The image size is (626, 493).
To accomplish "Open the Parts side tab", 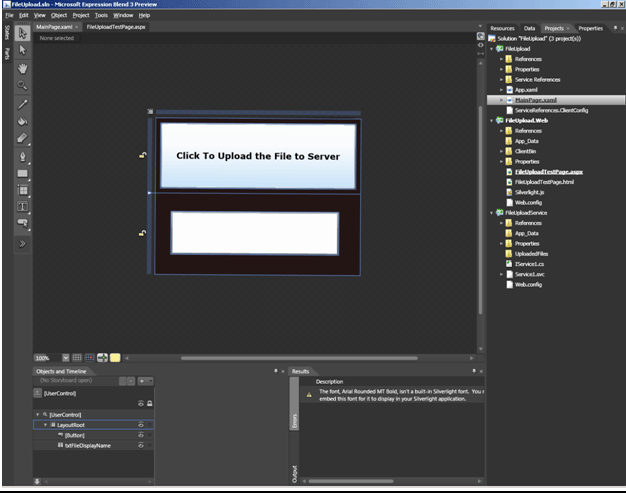I will (x=7, y=53).
